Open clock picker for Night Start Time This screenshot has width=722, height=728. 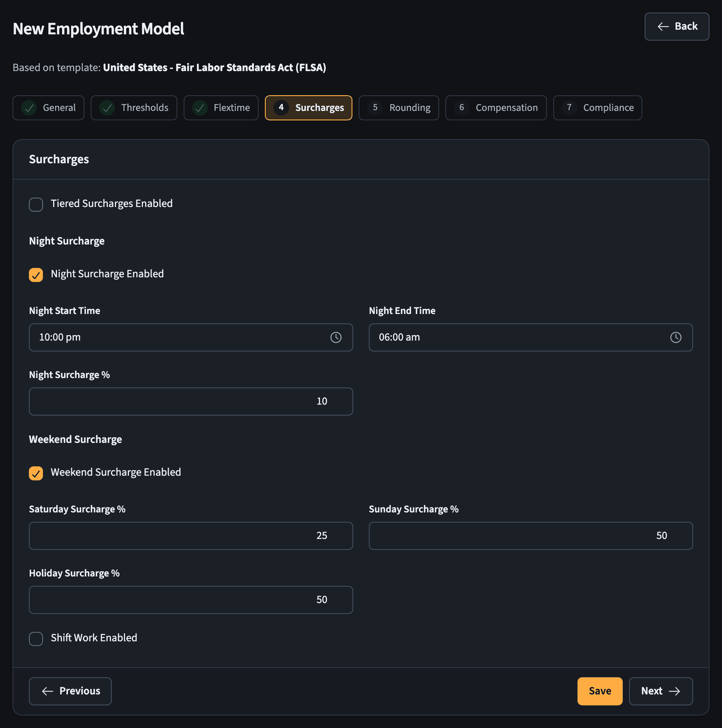pyautogui.click(x=336, y=337)
